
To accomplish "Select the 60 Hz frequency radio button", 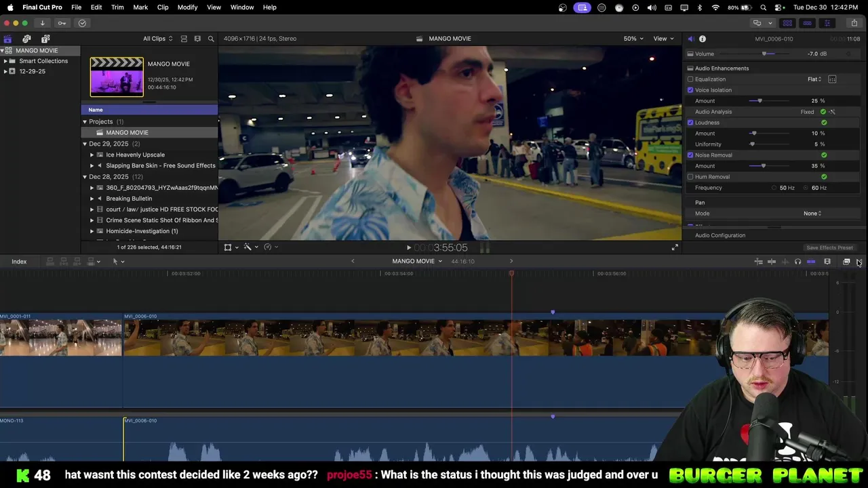I will click(806, 188).
